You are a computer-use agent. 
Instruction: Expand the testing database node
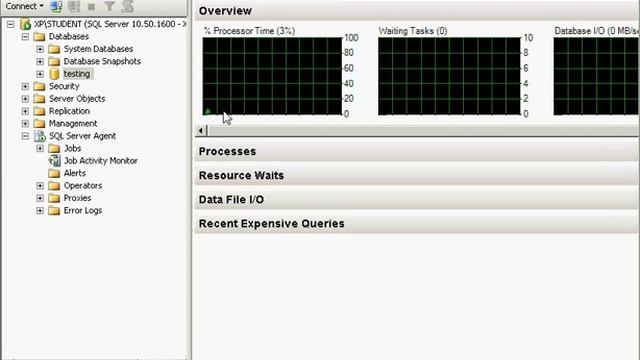(40, 74)
